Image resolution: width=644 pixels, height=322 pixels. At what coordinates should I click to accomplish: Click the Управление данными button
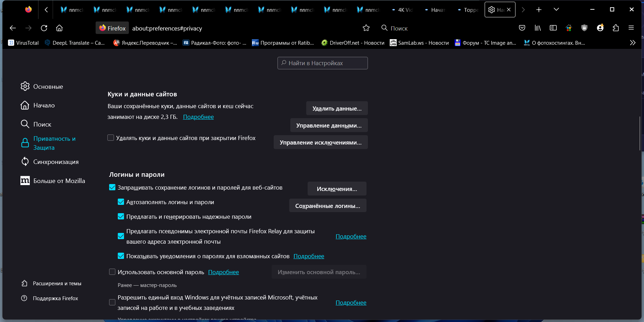(x=329, y=125)
